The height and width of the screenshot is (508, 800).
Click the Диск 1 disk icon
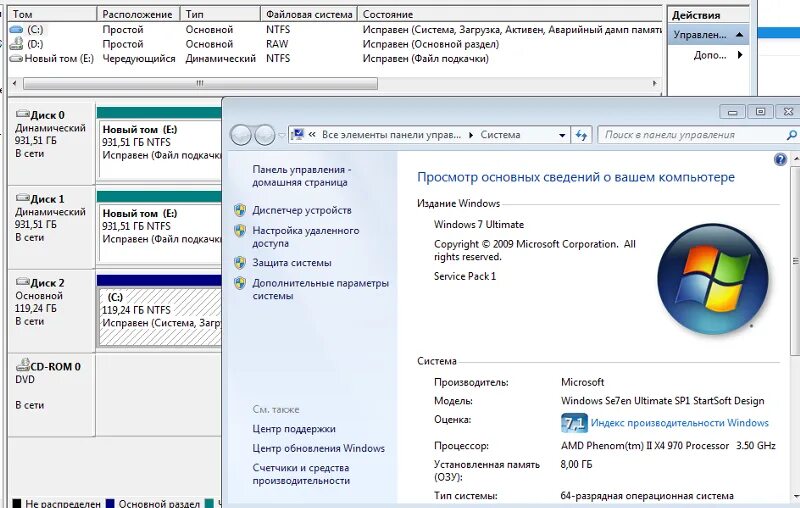(x=22, y=198)
